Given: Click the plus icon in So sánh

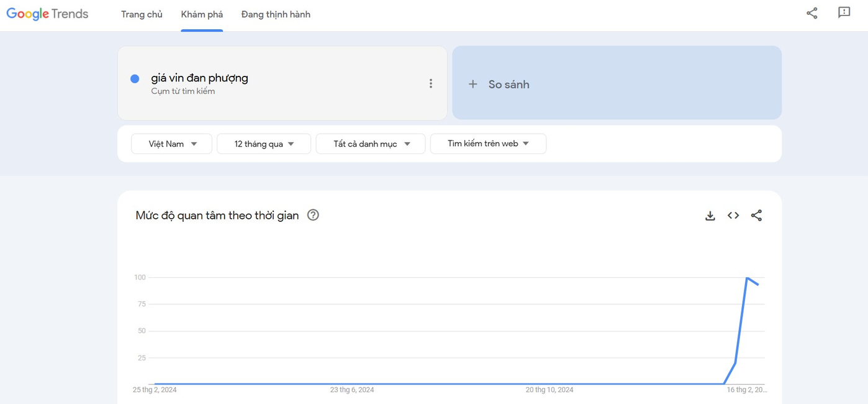Looking at the screenshot, I should tap(472, 84).
